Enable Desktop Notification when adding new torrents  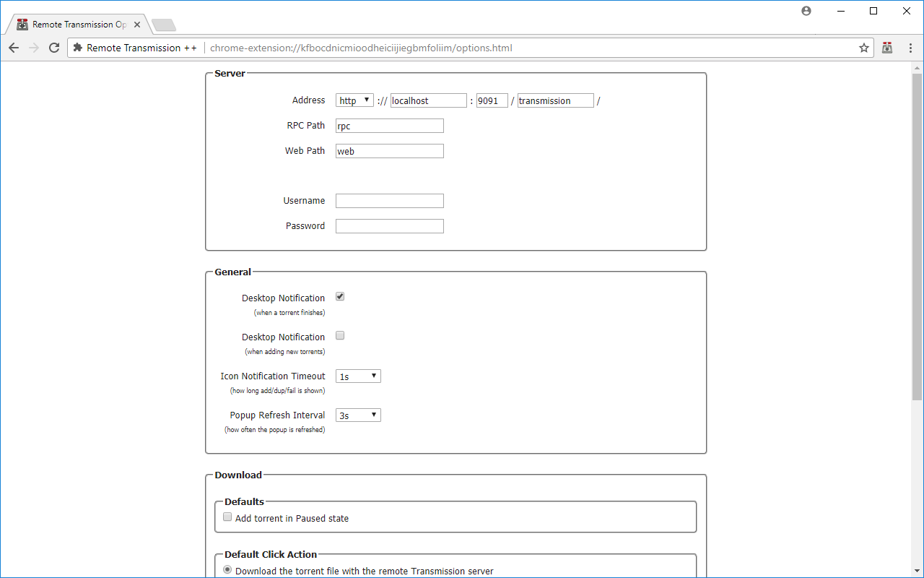pos(340,336)
